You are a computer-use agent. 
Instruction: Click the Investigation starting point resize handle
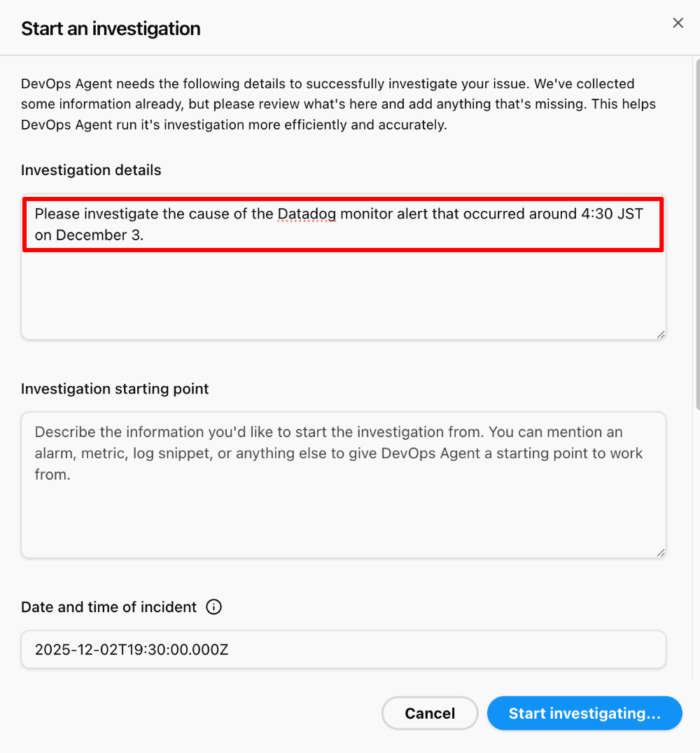coord(660,552)
